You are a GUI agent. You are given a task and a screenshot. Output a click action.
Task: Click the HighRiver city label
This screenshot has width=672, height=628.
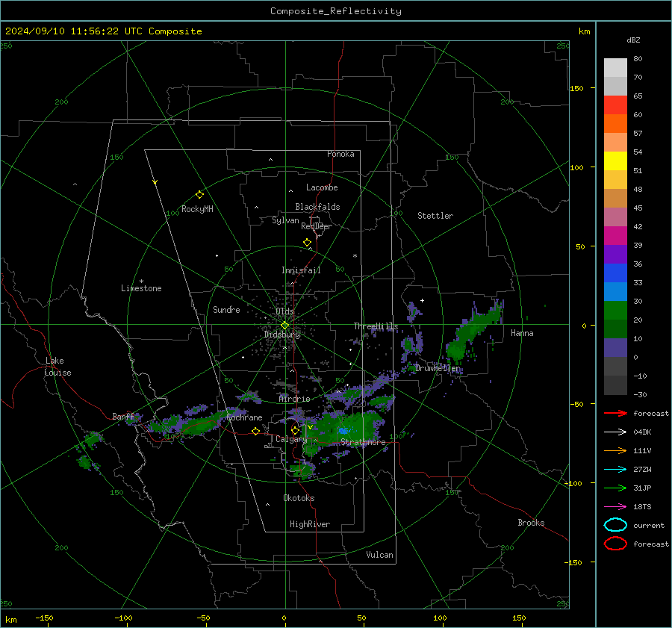point(310,524)
